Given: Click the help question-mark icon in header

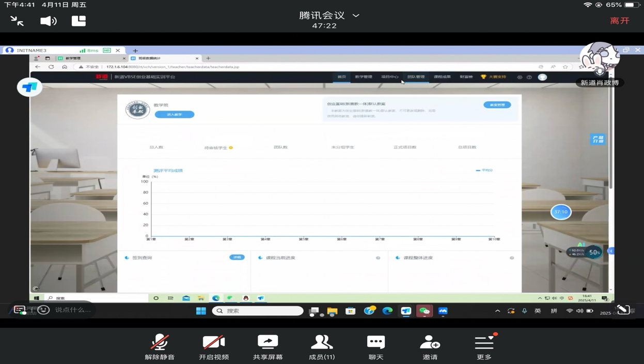Looking at the screenshot, I should click(529, 77).
